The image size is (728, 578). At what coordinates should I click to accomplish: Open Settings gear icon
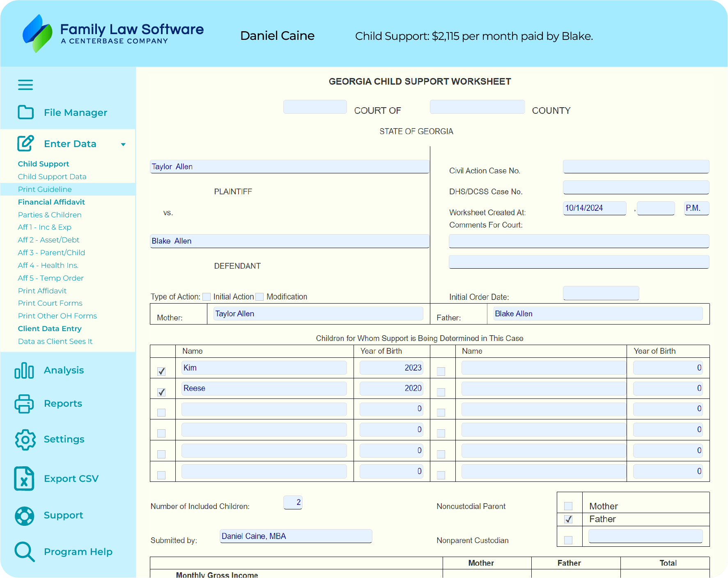point(25,440)
